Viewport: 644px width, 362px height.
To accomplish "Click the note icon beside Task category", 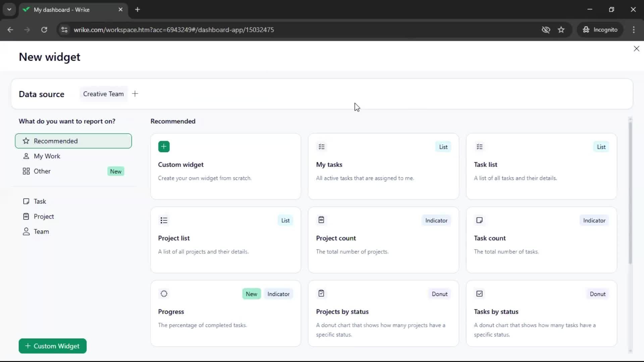I will [x=26, y=201].
